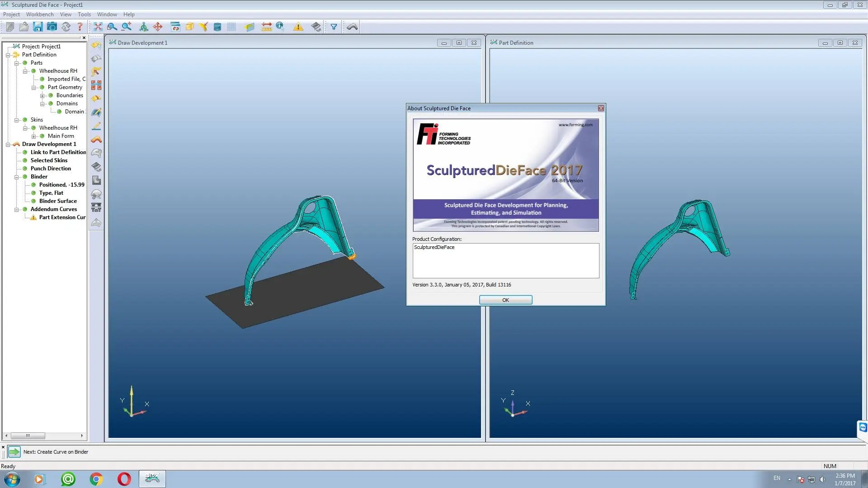The image size is (868, 488).
Task: Select the Zoom In/Out magnifier icon
Action: (127, 27)
